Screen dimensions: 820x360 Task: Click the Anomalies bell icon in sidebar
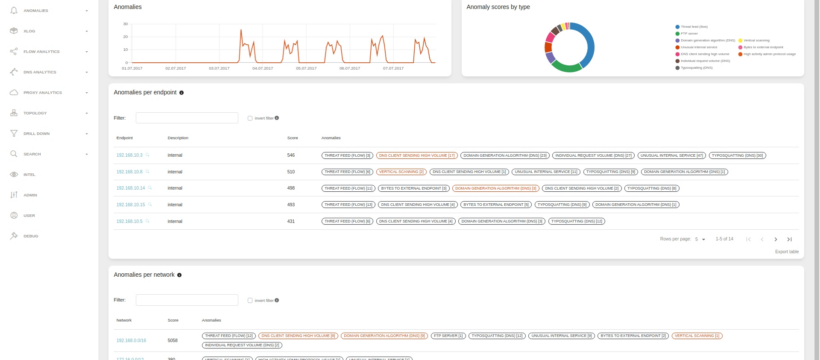[14, 10]
